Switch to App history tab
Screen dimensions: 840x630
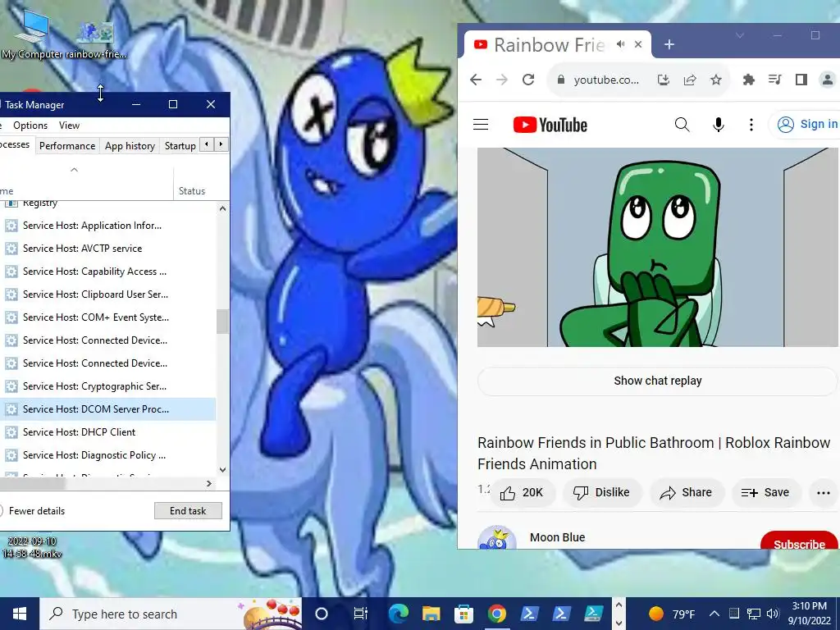pyautogui.click(x=130, y=146)
